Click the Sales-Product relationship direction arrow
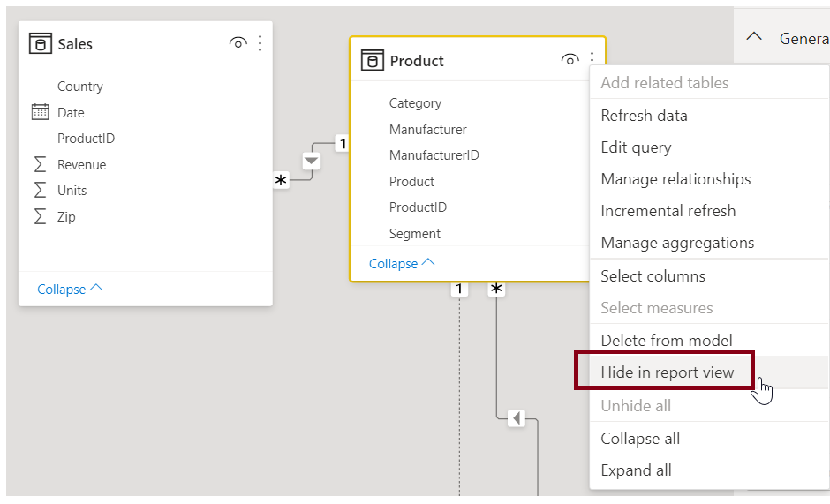Image resolution: width=830 pixels, height=504 pixels. click(x=311, y=161)
